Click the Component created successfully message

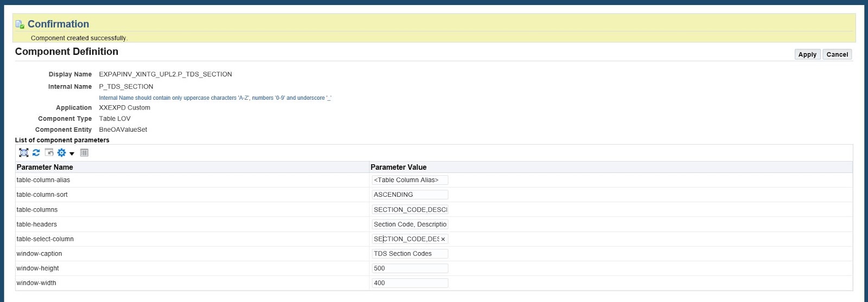click(x=79, y=38)
